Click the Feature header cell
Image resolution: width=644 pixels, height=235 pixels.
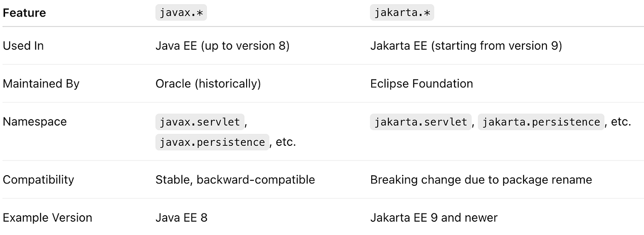click(x=24, y=13)
